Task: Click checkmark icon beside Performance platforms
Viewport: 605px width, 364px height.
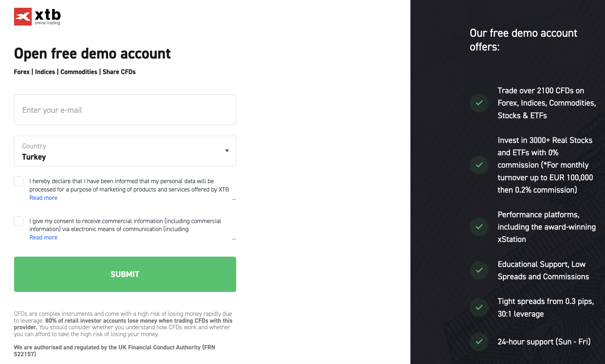Action: click(x=479, y=227)
